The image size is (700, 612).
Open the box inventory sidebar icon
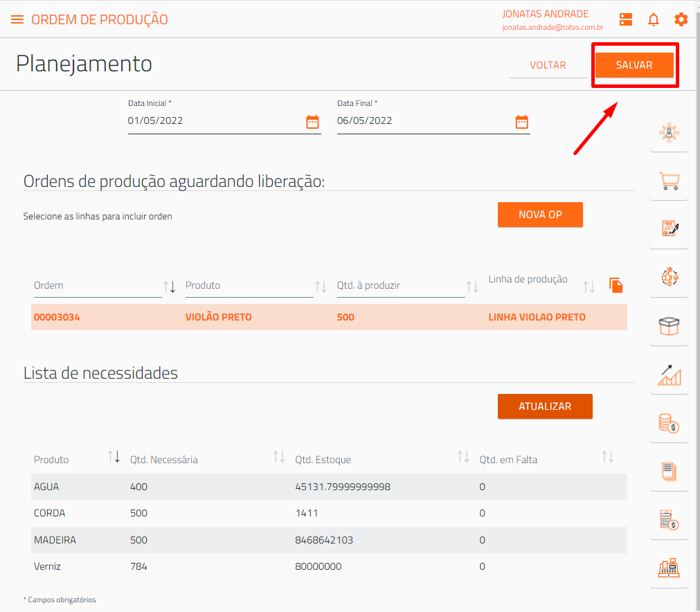[x=669, y=326]
